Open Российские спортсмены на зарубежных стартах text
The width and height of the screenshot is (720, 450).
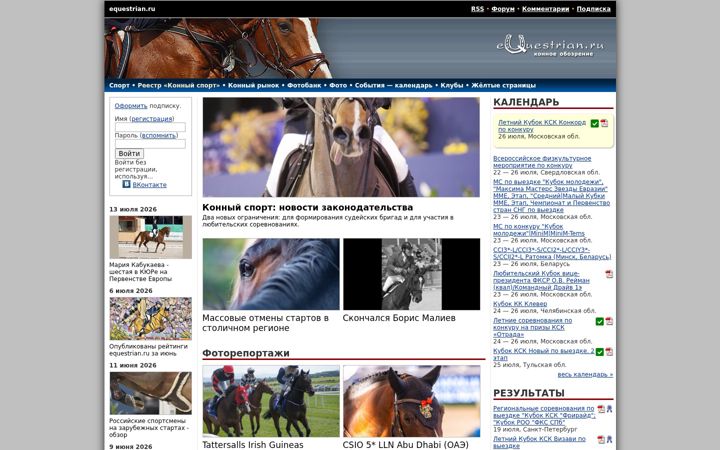[x=149, y=428]
